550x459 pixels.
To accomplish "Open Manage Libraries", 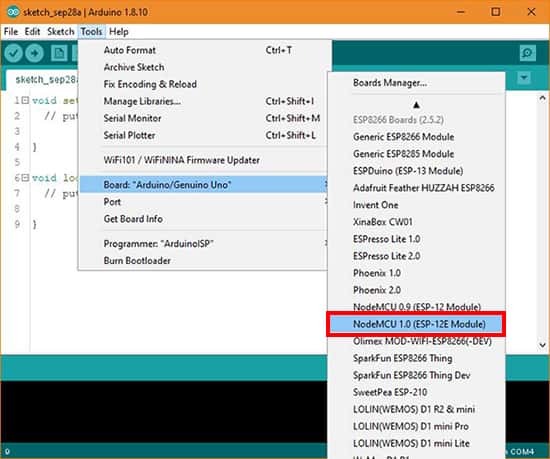I will [x=203, y=101].
